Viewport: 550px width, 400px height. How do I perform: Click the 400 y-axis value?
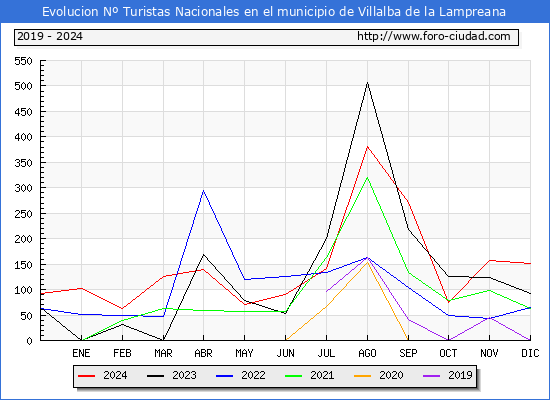(23, 137)
